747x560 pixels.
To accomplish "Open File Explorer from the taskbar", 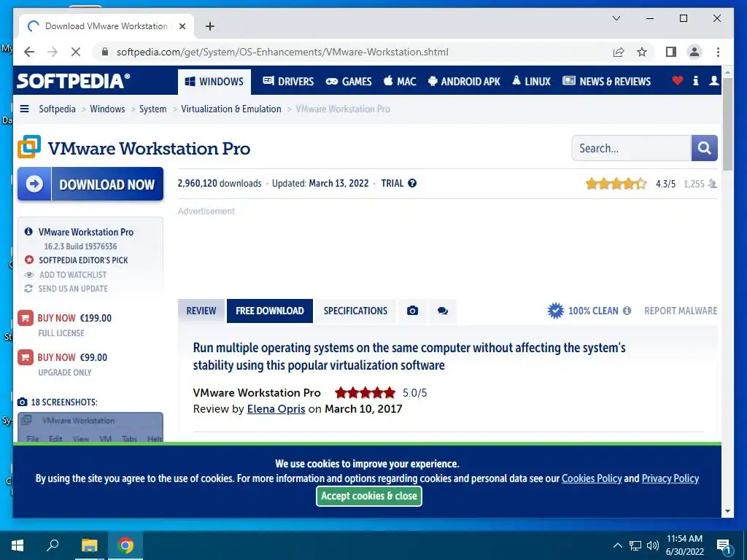I will pos(89,545).
